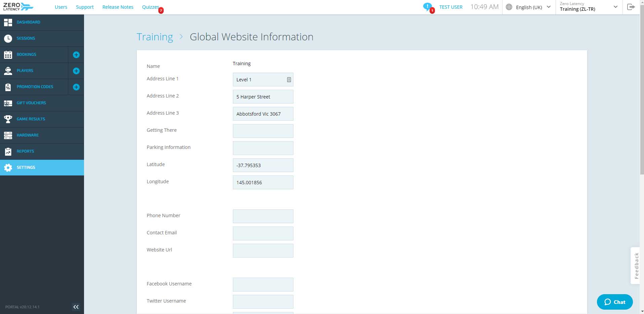
Task: Click the Zero Latency logo
Action: coord(18,7)
